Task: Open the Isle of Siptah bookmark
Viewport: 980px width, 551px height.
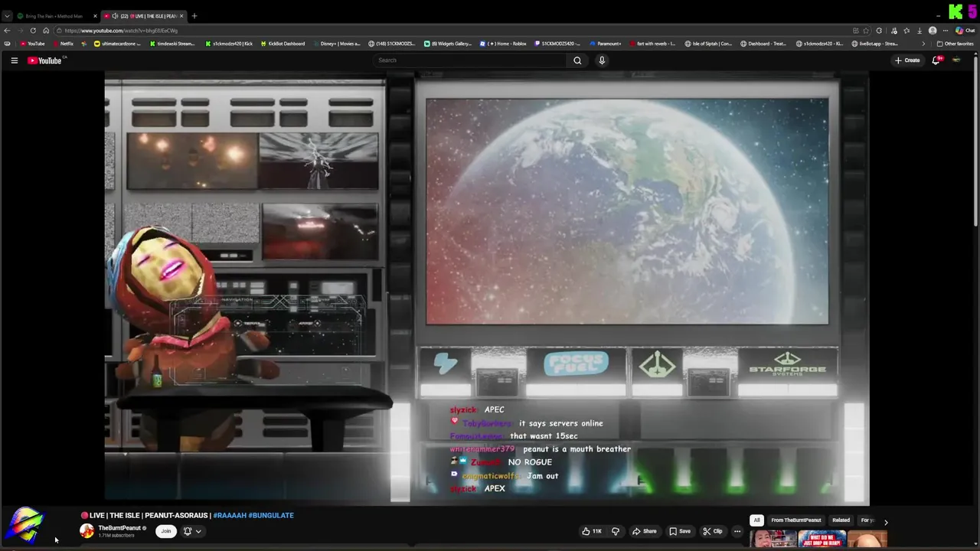Action: click(709, 44)
